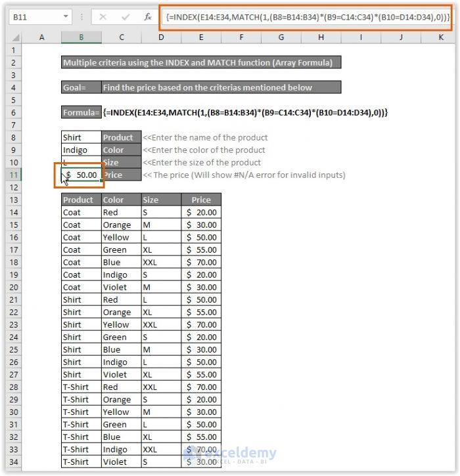The height and width of the screenshot is (476, 460).
Task: Click 'Find the price based on the criterias' cell
Action: (221, 87)
